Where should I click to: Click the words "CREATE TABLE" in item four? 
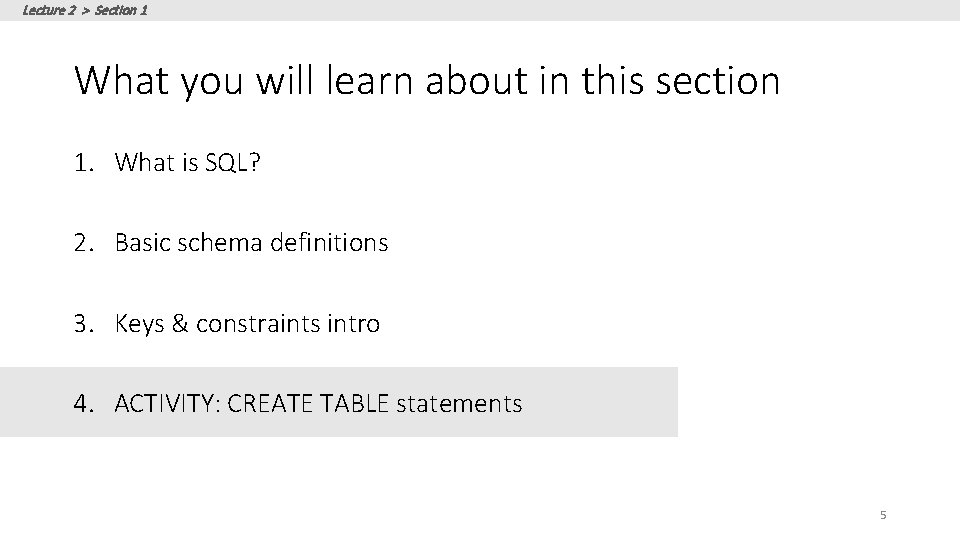(x=309, y=404)
